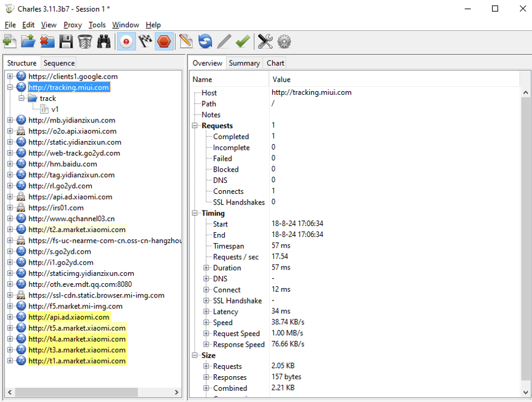This screenshot has width=532, height=402.
Task: Open the Edit menu
Action: click(28, 25)
